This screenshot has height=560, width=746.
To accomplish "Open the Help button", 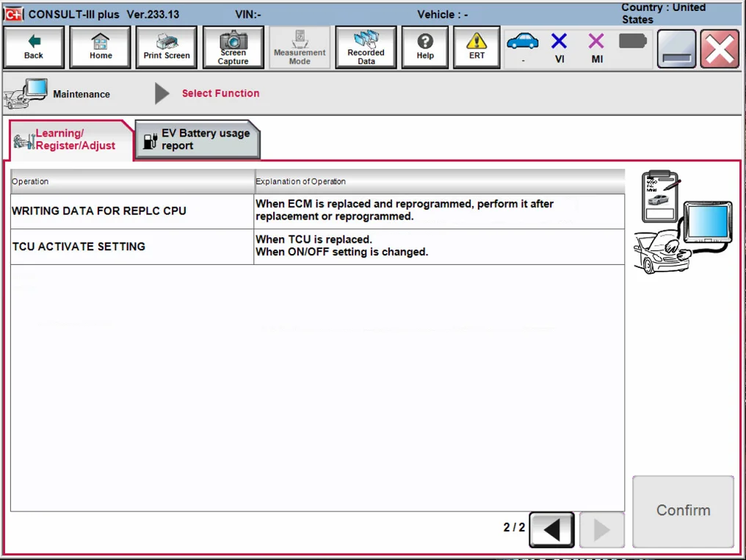I will point(425,48).
